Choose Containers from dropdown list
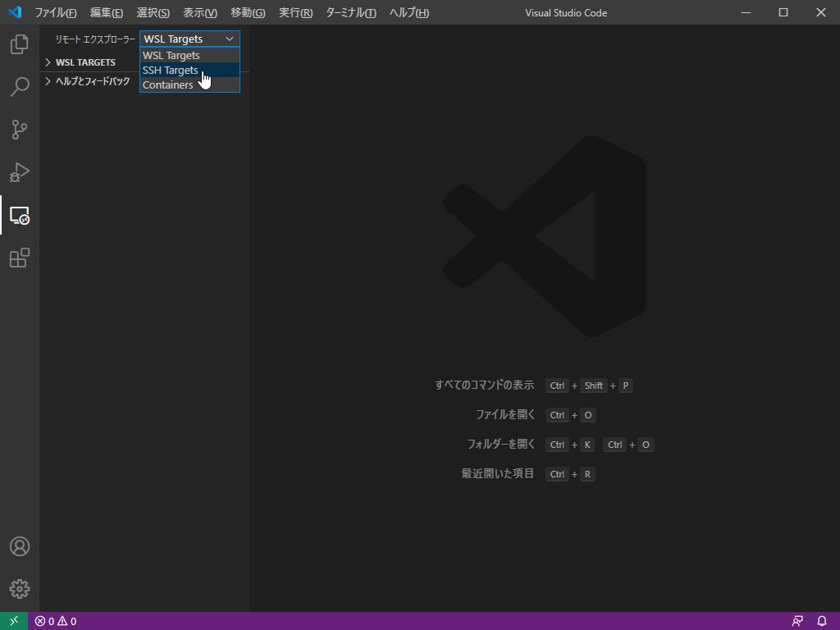 [189, 84]
